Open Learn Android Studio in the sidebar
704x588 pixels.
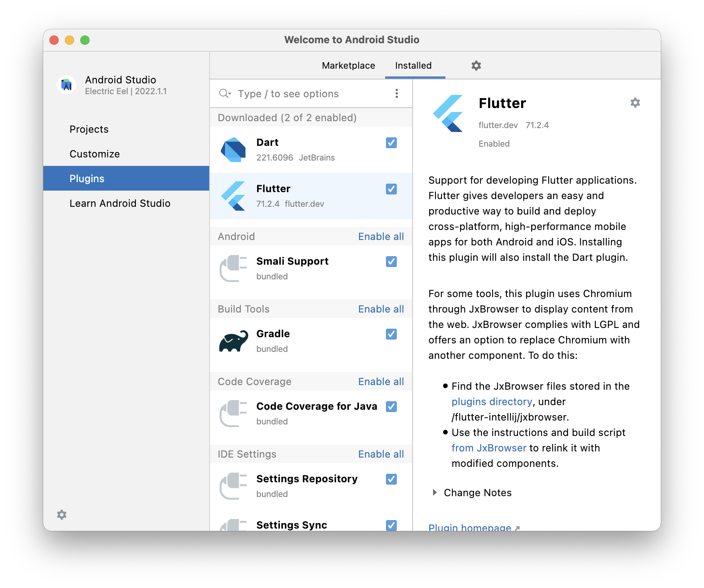[126, 203]
